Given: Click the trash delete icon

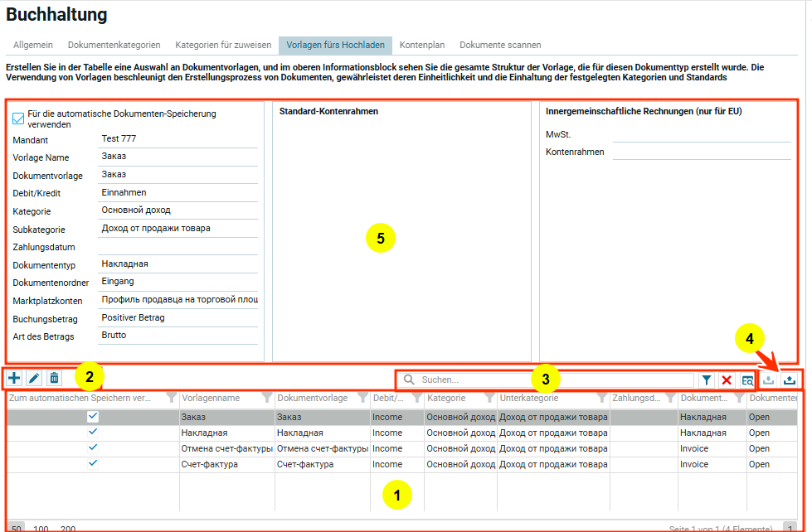Looking at the screenshot, I should coord(54,379).
